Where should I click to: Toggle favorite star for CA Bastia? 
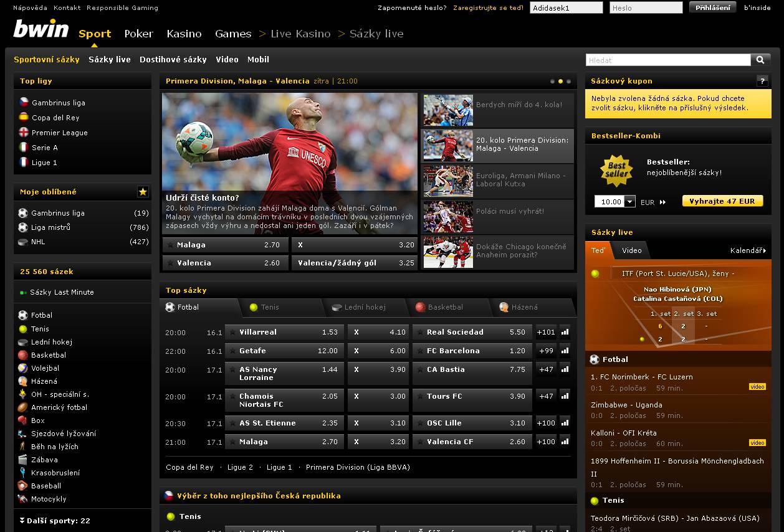[420, 370]
